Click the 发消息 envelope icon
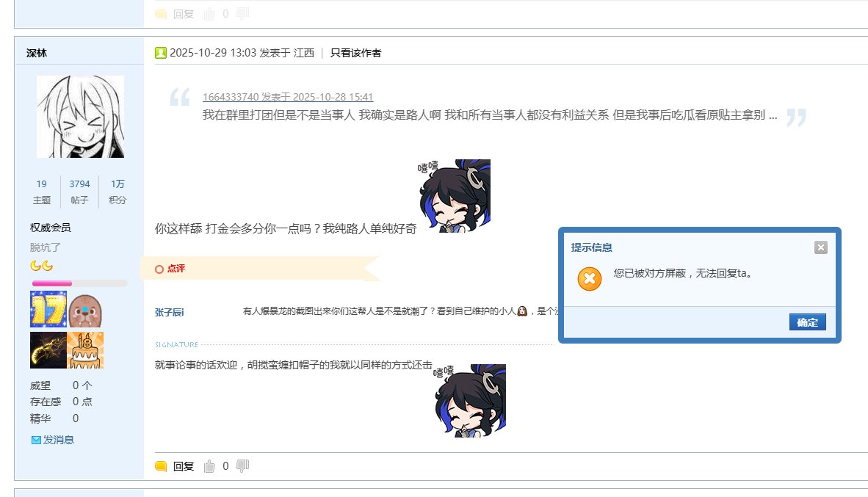Screen dimensions: 868x497 point(36,440)
